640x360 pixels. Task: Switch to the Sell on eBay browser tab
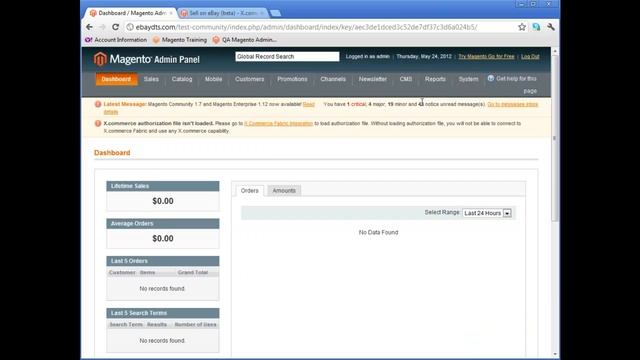click(223, 13)
